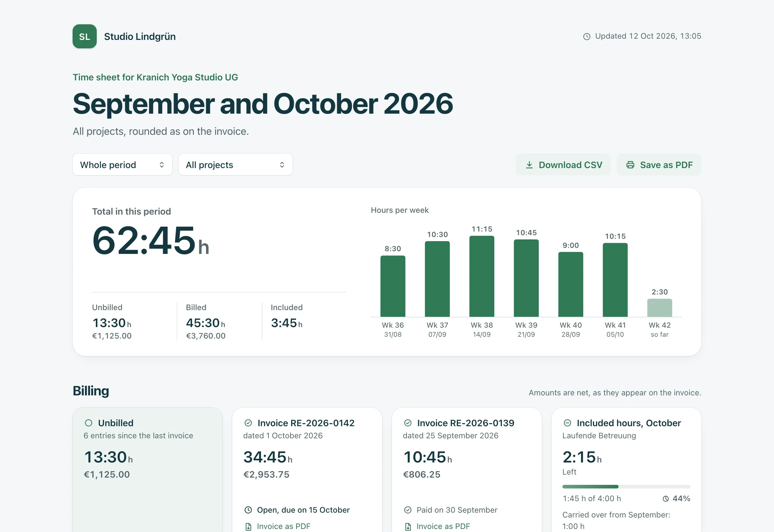
Task: Click the Time sheet for Kranich Yoga Studio UG line
Action: (155, 77)
